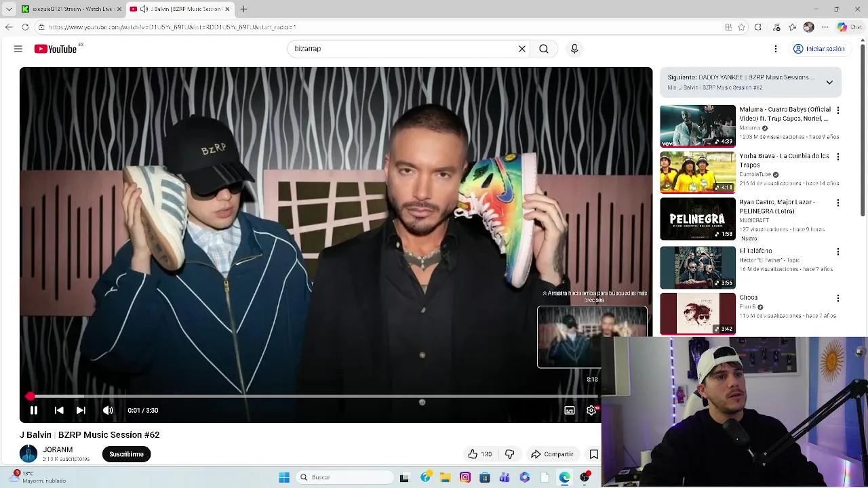Add page to favorites star
The height and width of the screenshot is (488, 868).
tap(741, 27)
